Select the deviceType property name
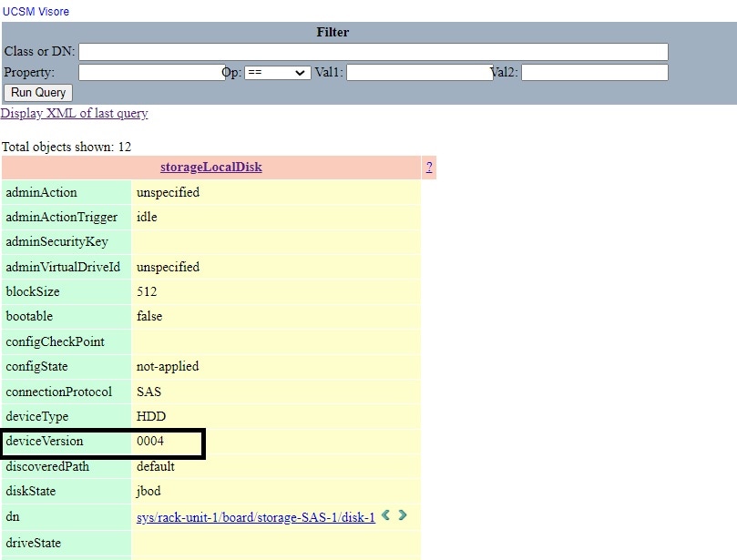The width and height of the screenshot is (737, 560). pyautogui.click(x=37, y=416)
